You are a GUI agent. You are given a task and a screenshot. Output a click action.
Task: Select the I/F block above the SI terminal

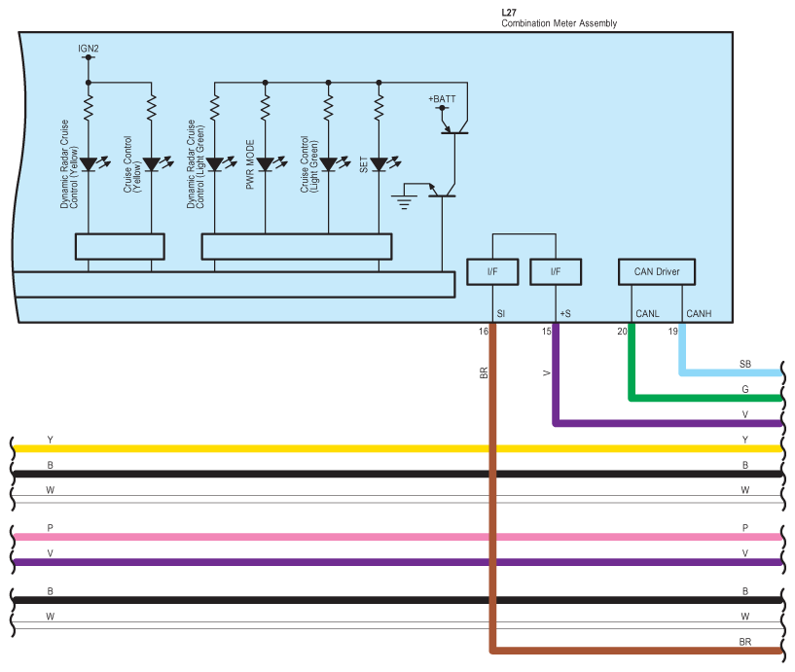pyautogui.click(x=492, y=271)
